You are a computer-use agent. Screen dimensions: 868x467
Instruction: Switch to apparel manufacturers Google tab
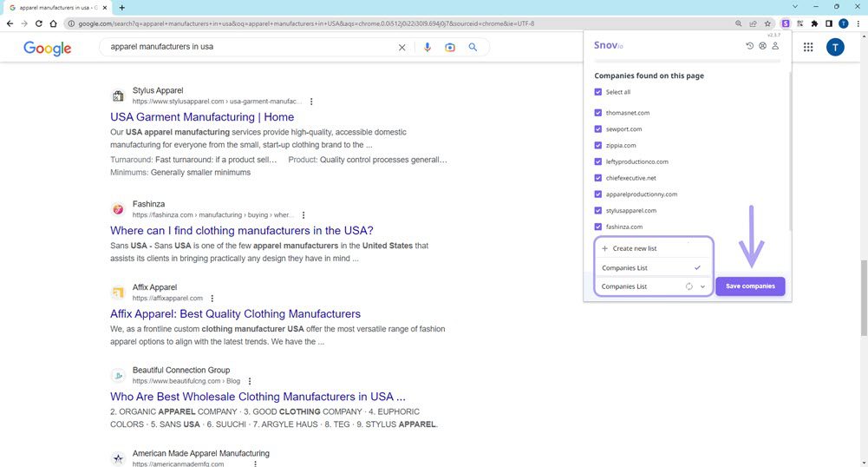tap(57, 8)
